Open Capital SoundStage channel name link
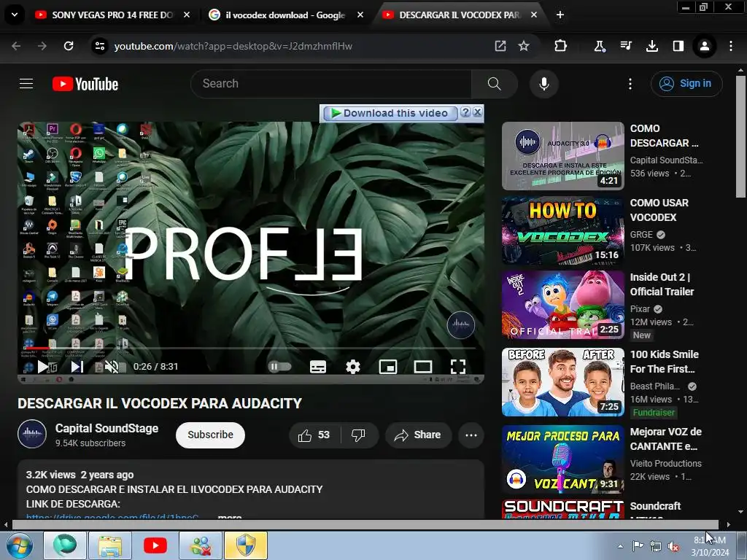Viewport: 747px width, 560px height. 107,428
